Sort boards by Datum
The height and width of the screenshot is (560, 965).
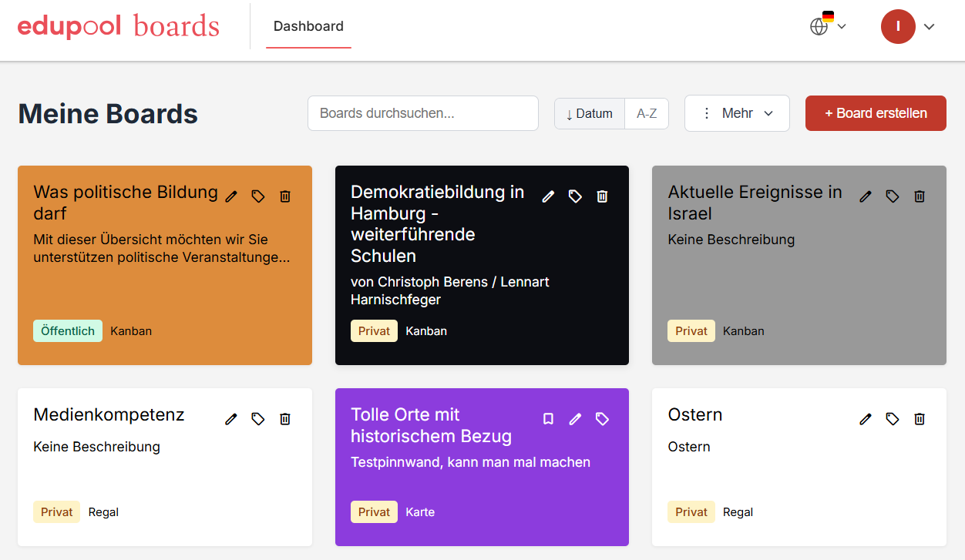tap(590, 113)
